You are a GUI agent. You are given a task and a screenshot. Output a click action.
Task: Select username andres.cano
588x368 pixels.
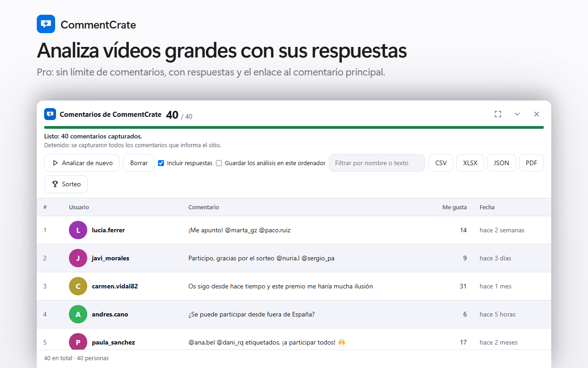110,314
